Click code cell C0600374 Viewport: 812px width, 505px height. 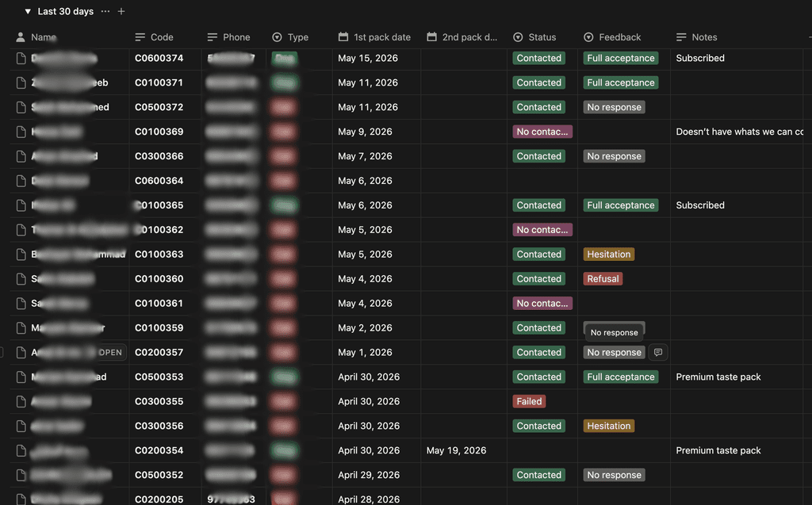coord(159,58)
